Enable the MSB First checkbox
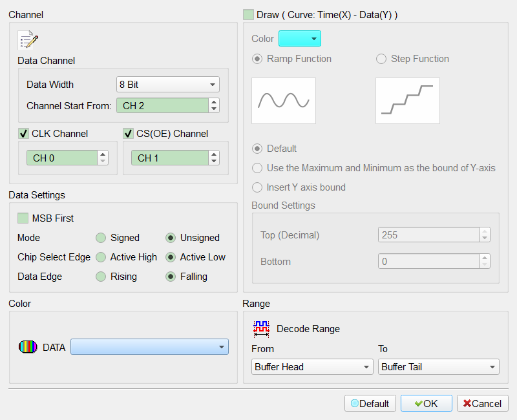Image resolution: width=517 pixels, height=420 pixels. 23,218
